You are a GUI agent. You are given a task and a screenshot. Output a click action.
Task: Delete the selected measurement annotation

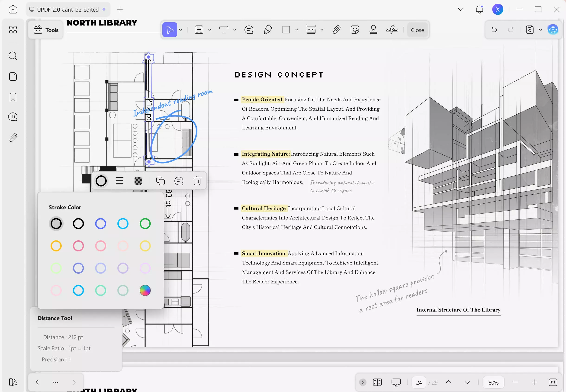point(197,181)
